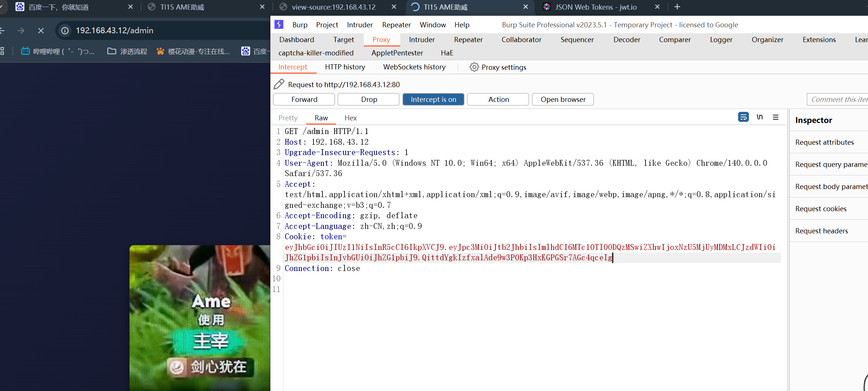868x391 pixels.
Task: Open the Project menu
Action: 327,25
